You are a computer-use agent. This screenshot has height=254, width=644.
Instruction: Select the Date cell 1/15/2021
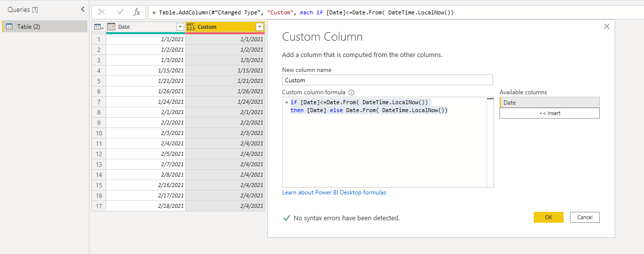pos(145,70)
